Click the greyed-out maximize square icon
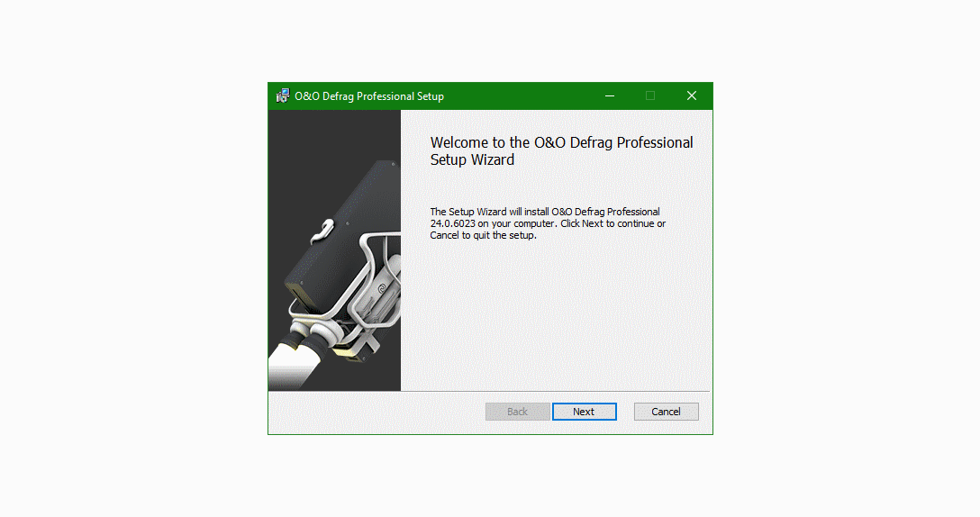The width and height of the screenshot is (980, 517). (x=650, y=95)
